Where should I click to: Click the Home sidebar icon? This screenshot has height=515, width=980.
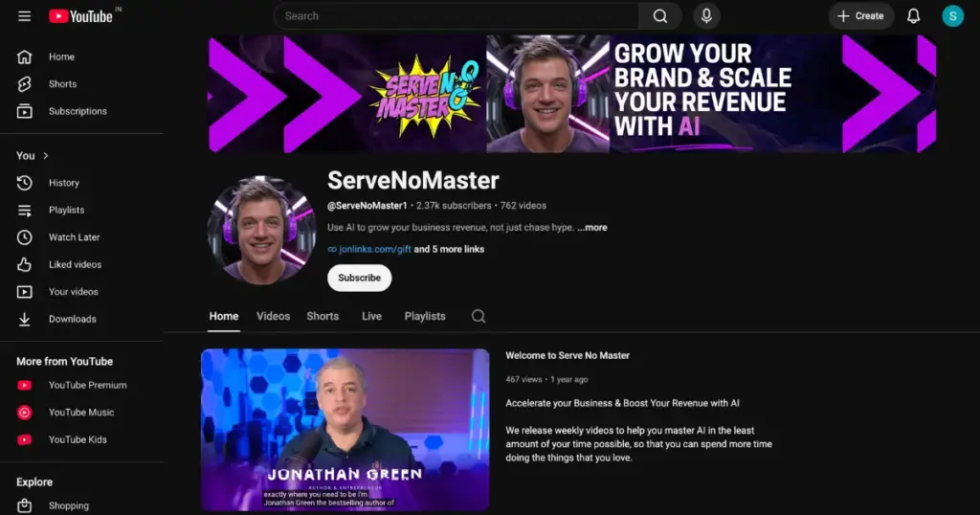point(24,56)
